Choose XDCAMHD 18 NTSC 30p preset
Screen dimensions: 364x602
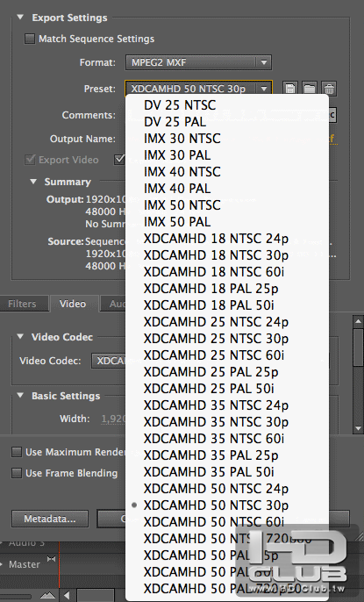[227, 254]
